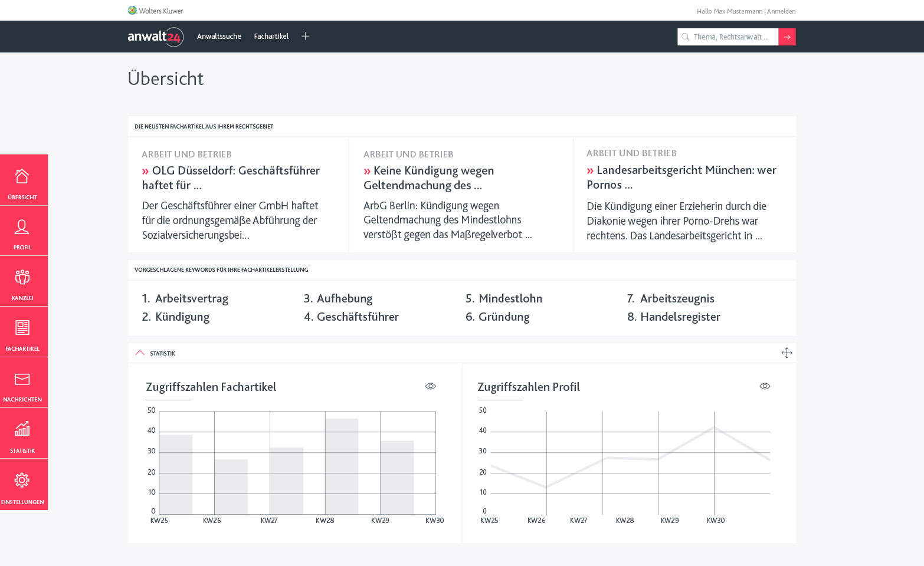Open the Kanzlei group icon

(22, 278)
